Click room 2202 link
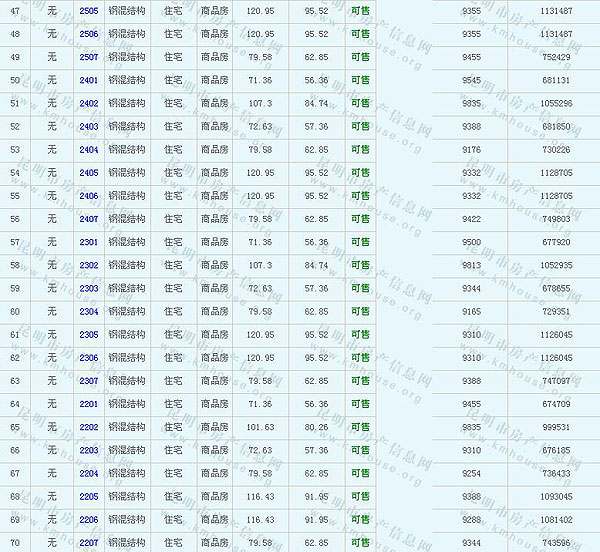Viewport: 600px width, 552px height. pyautogui.click(x=89, y=427)
